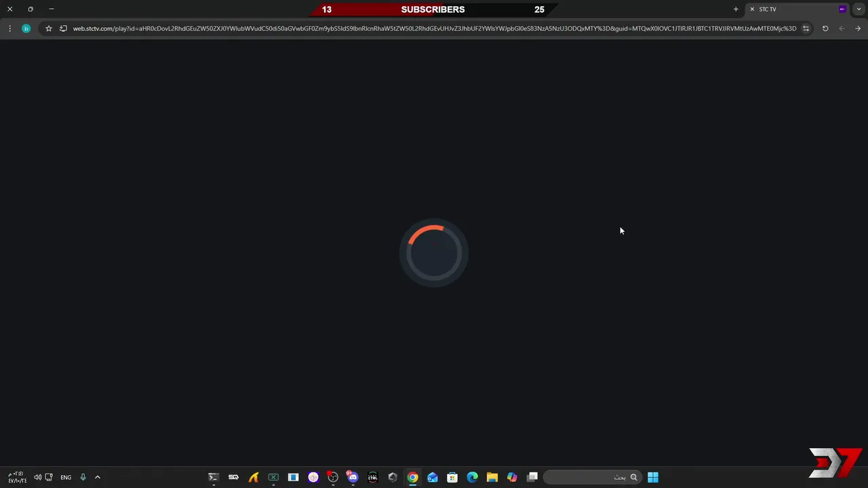Open the SQ app on the taskbar

coord(233,477)
